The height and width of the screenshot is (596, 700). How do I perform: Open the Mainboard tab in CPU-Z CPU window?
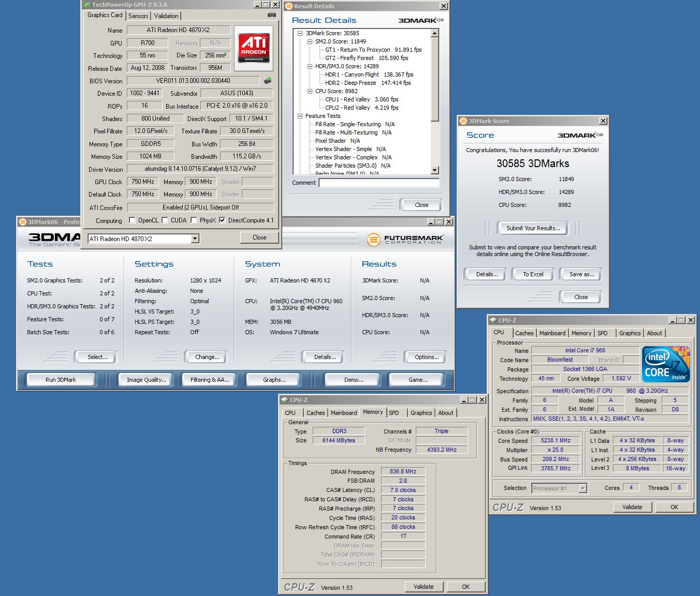coord(552,333)
